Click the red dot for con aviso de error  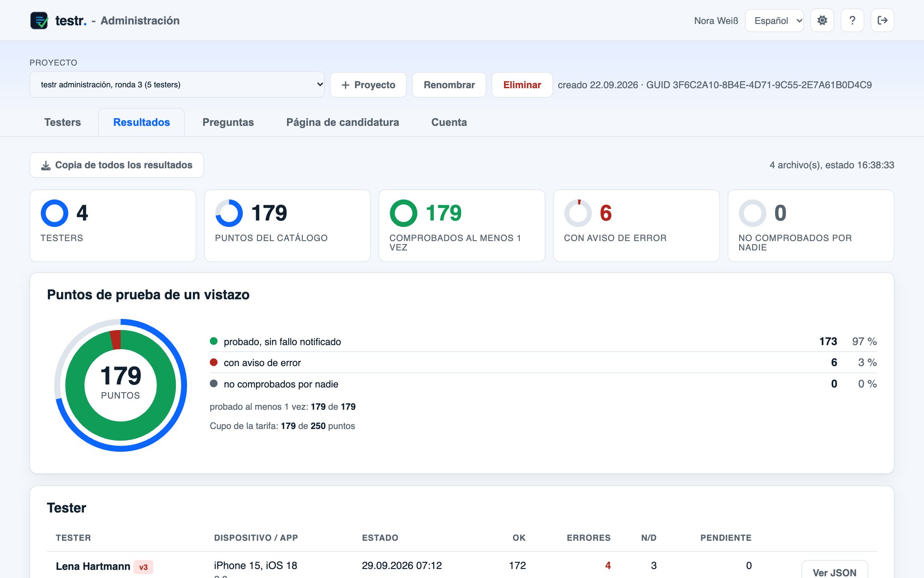[x=214, y=362]
